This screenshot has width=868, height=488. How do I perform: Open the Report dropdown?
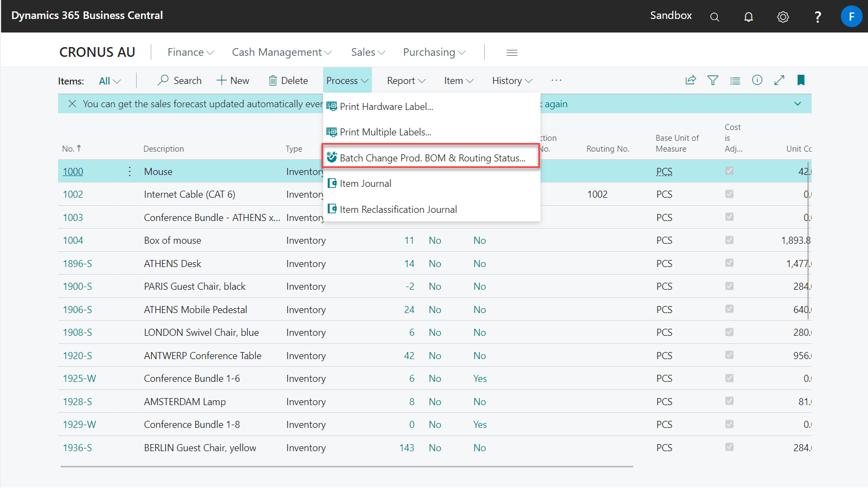click(406, 81)
